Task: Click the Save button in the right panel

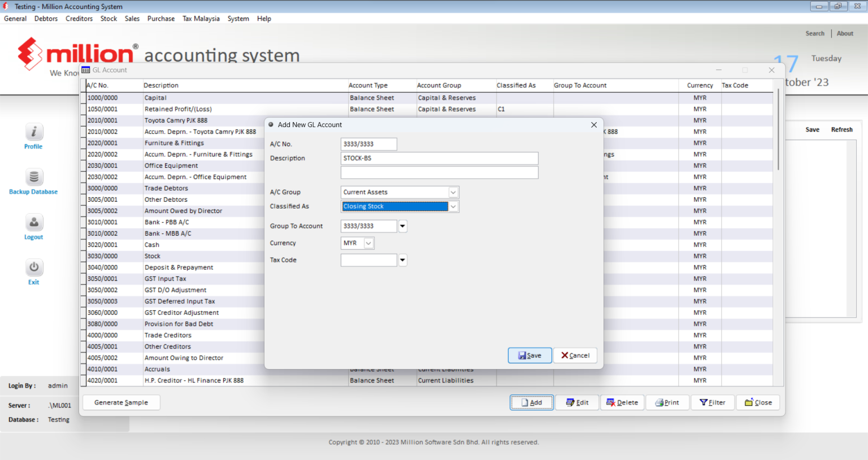Action: point(813,129)
